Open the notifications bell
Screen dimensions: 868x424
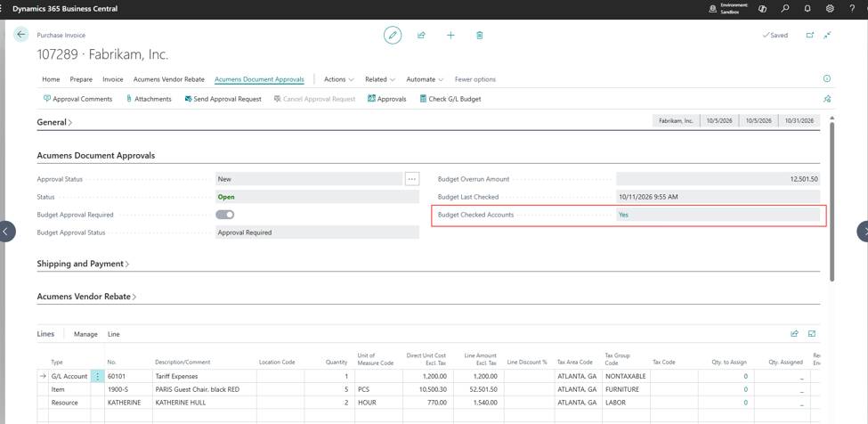tap(807, 9)
